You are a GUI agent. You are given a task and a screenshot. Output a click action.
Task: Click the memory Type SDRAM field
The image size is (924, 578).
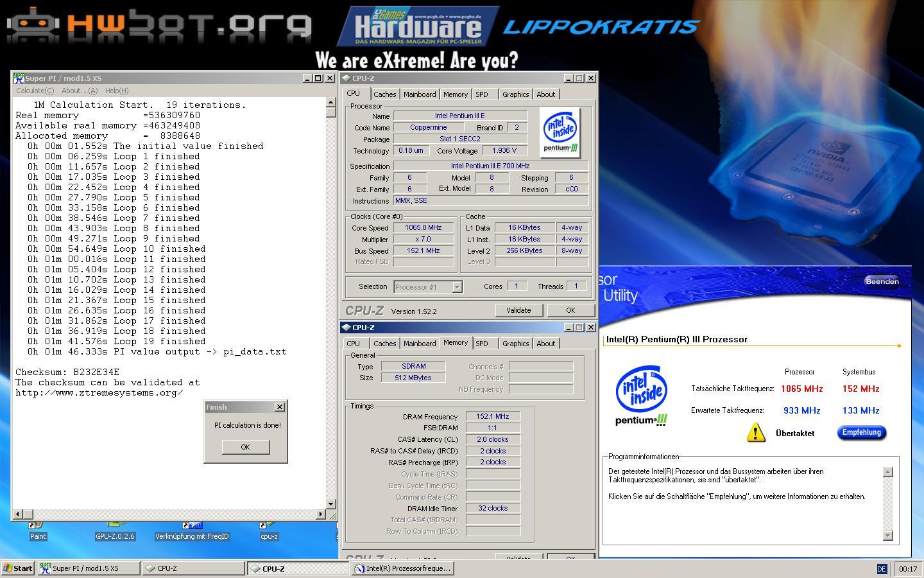click(x=413, y=366)
